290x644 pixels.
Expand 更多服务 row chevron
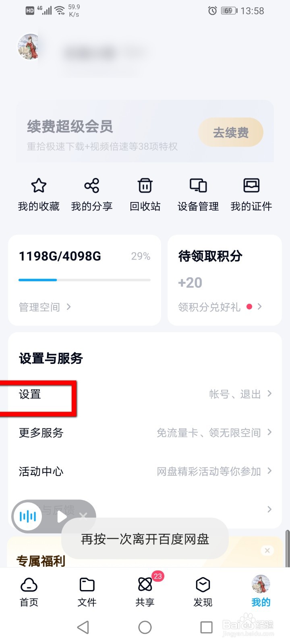[269, 432]
